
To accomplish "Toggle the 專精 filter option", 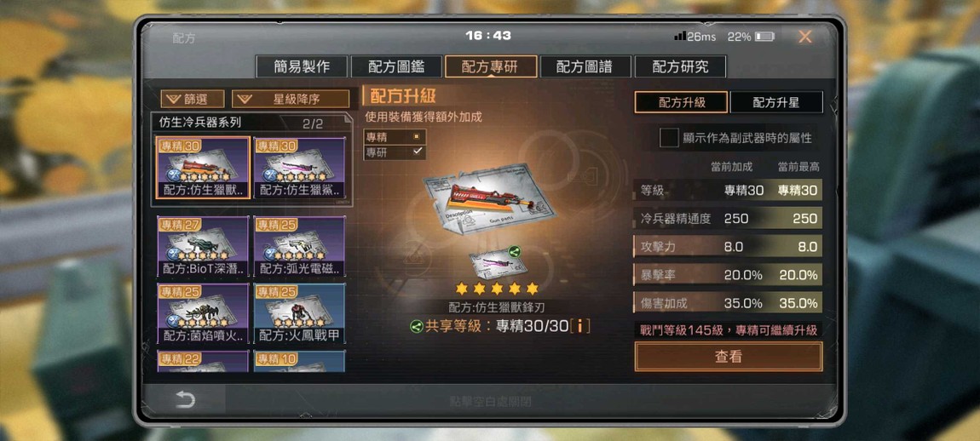I will pyautogui.click(x=395, y=137).
